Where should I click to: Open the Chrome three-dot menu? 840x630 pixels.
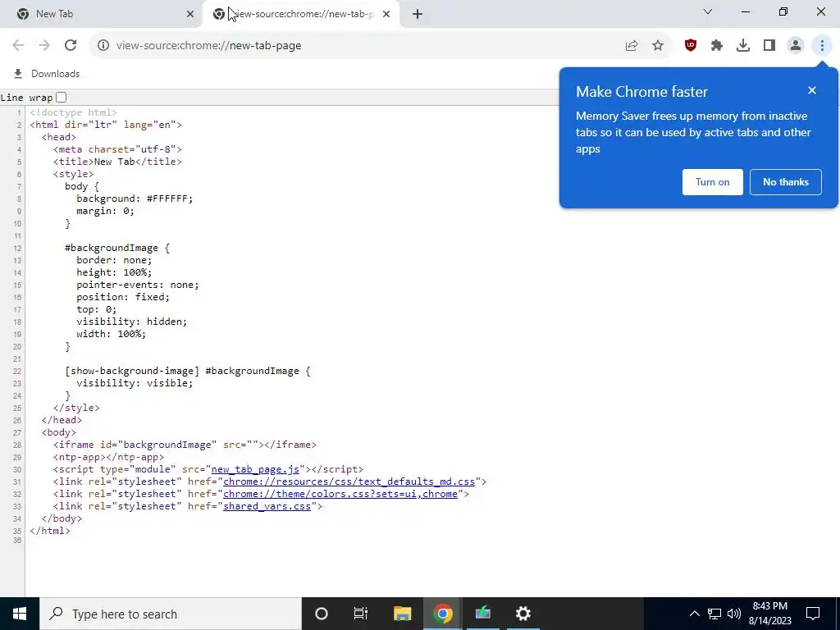pyautogui.click(x=822, y=46)
